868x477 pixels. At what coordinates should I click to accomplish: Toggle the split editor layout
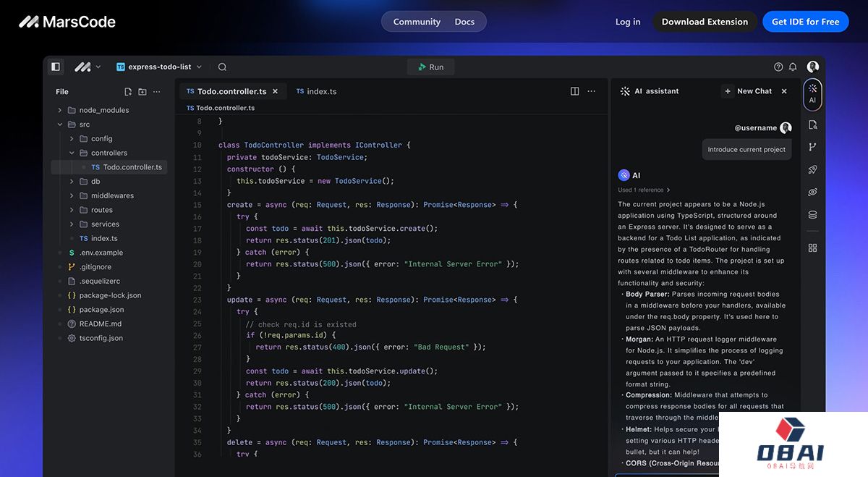tap(574, 91)
